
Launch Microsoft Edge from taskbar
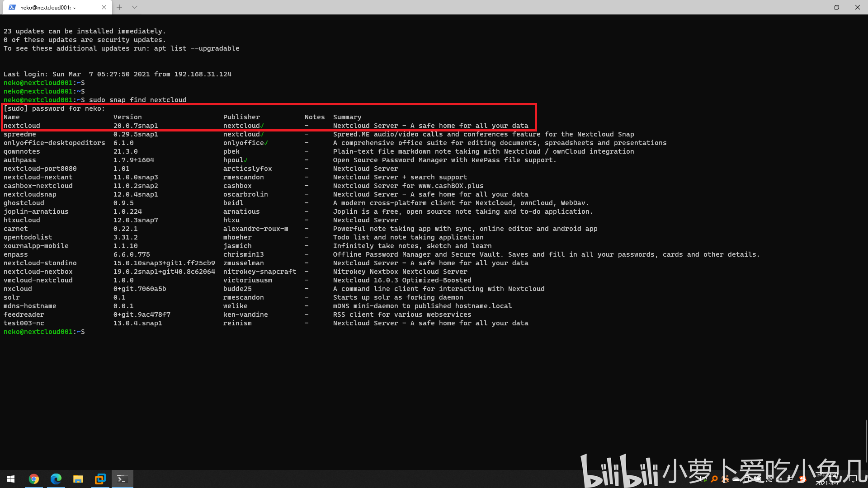pos(56,479)
